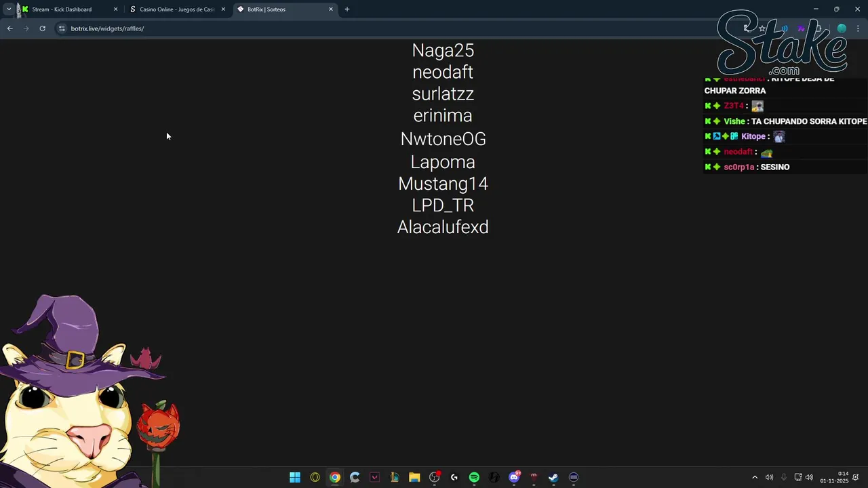Image resolution: width=868 pixels, height=488 pixels.
Task: Click raffle entry Lapoma
Action: tap(443, 162)
